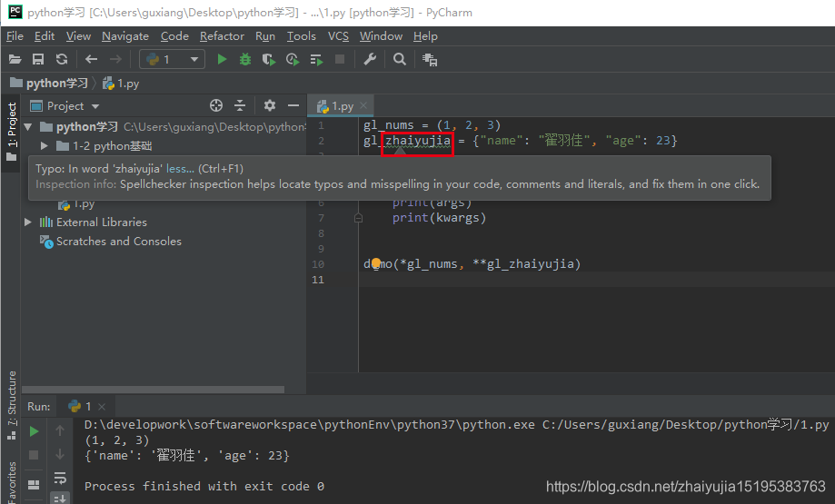Expand the 1-2 python基础 folder
The height and width of the screenshot is (504, 835).
(x=45, y=146)
